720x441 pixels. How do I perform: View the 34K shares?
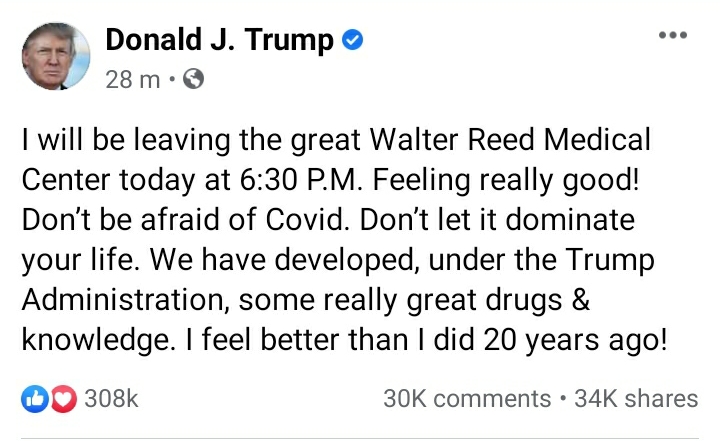(x=634, y=398)
